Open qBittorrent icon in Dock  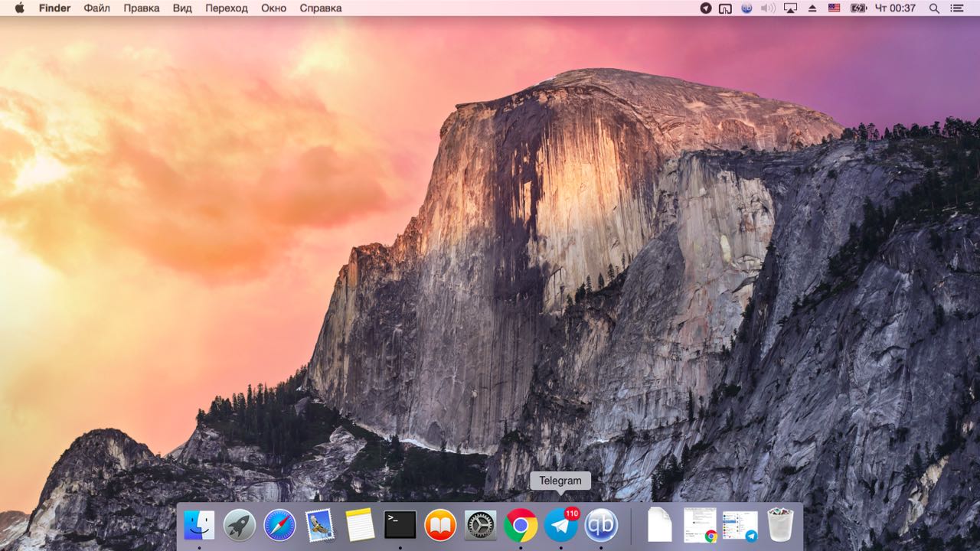[601, 525]
